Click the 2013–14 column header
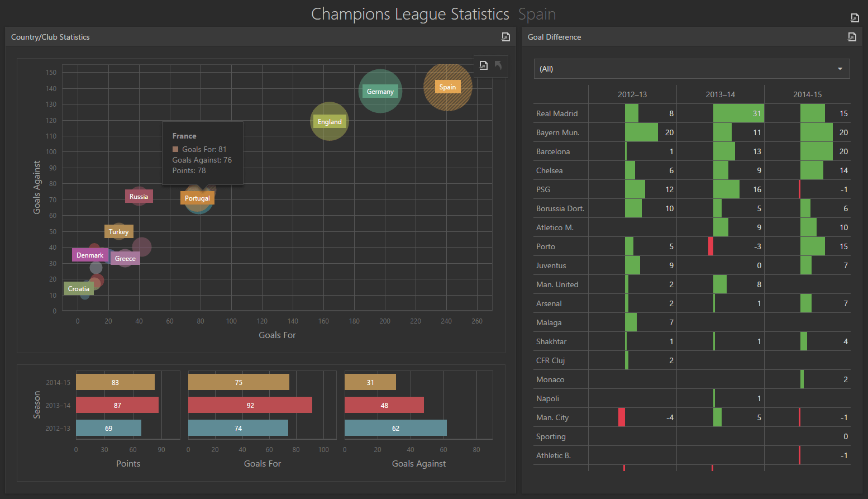The height and width of the screenshot is (499, 868). click(x=721, y=94)
